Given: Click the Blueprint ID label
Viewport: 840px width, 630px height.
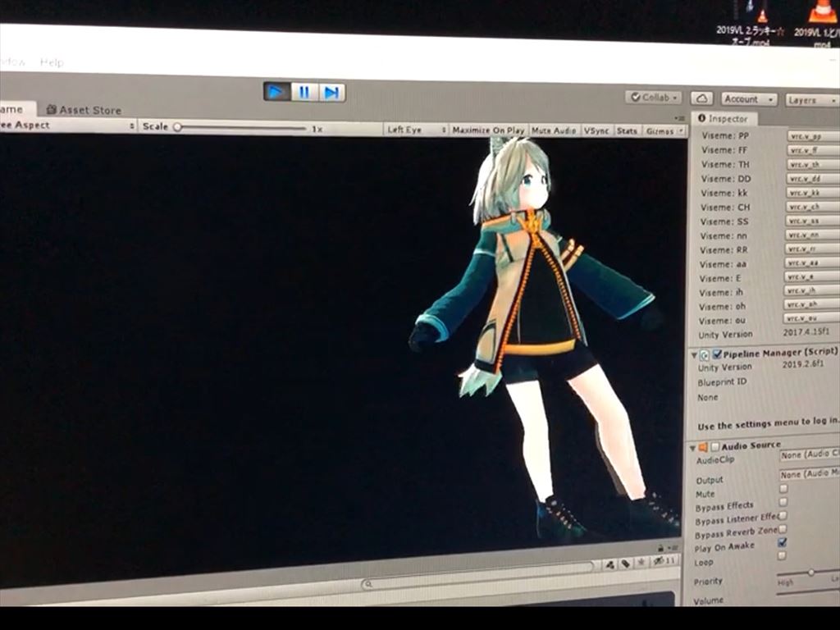Looking at the screenshot, I should click(722, 382).
